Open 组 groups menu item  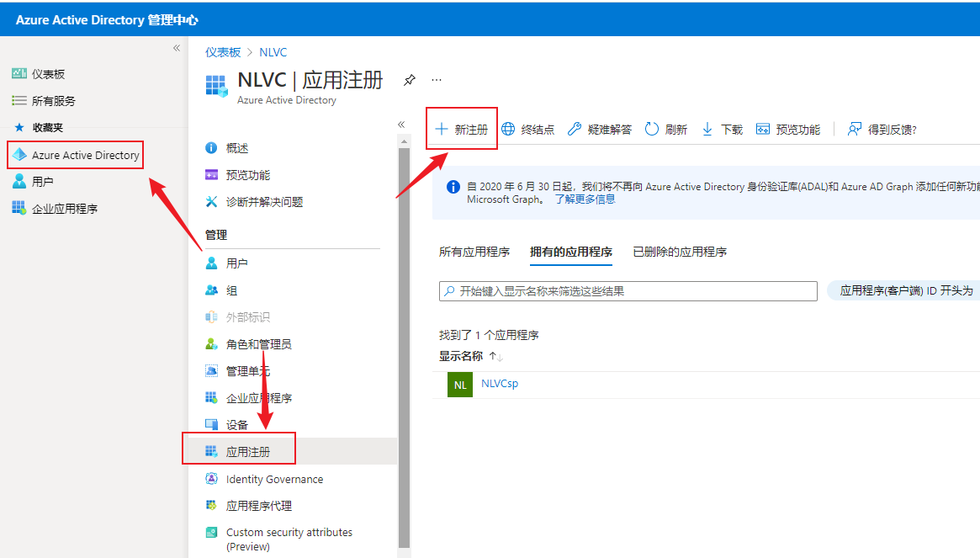pos(221,290)
